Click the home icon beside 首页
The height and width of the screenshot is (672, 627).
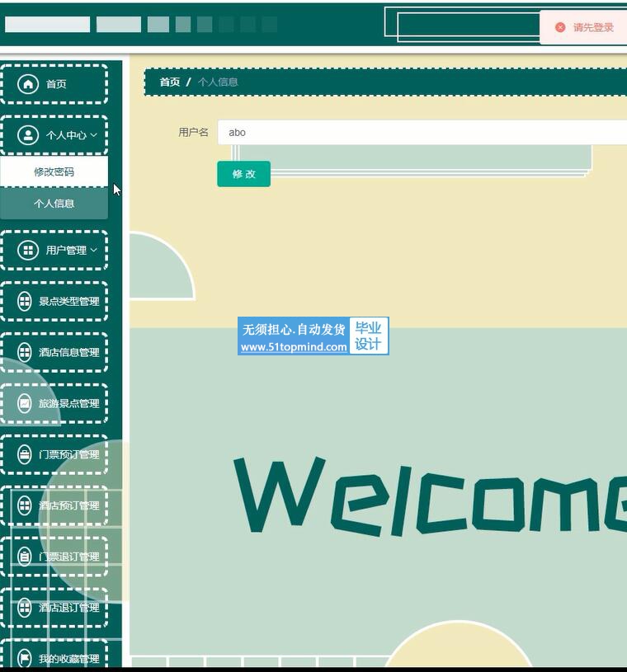[x=28, y=84]
